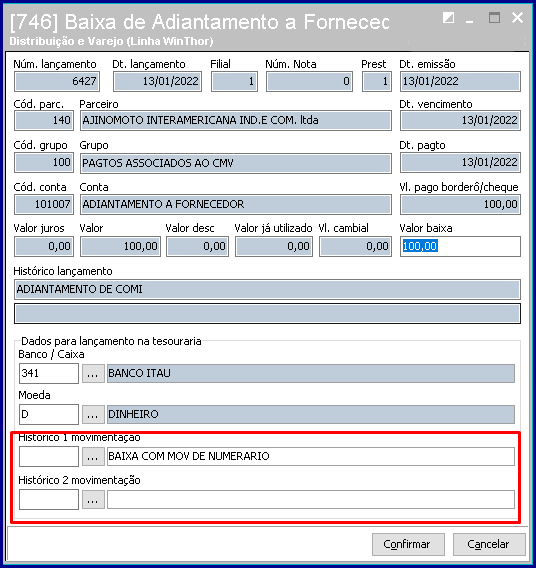Close the Baixa de Adiantamento window
The height and width of the screenshot is (568, 536).
pyautogui.click(x=518, y=17)
